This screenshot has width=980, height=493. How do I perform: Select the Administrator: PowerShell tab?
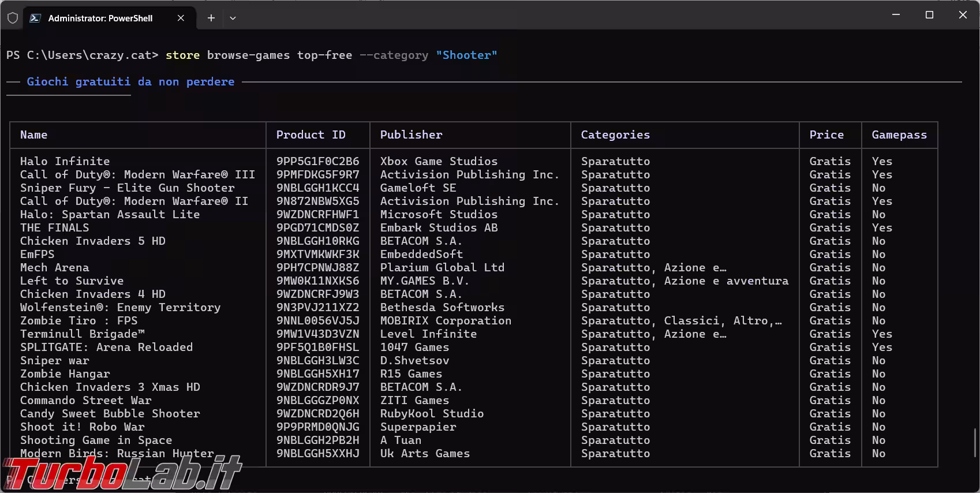pos(100,18)
